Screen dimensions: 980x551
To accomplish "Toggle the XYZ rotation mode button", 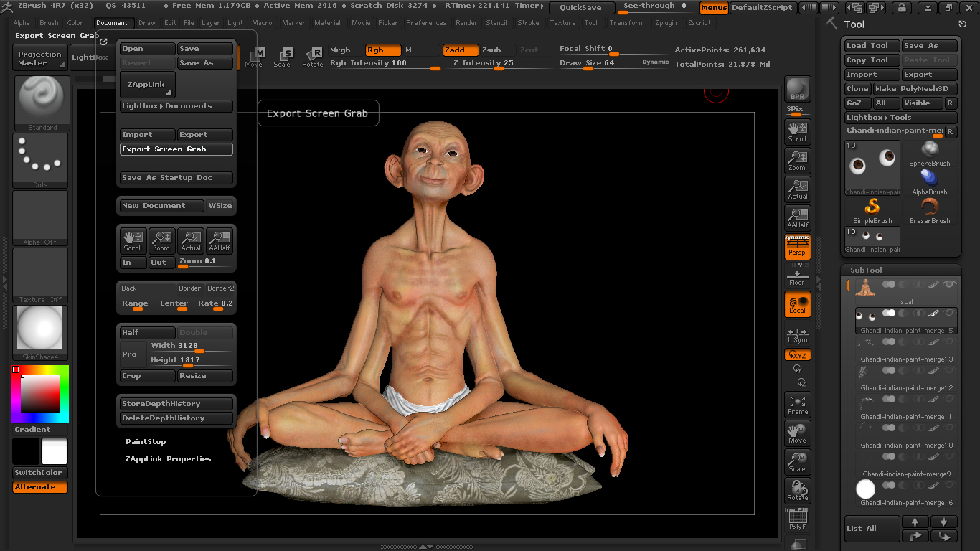I will [798, 355].
